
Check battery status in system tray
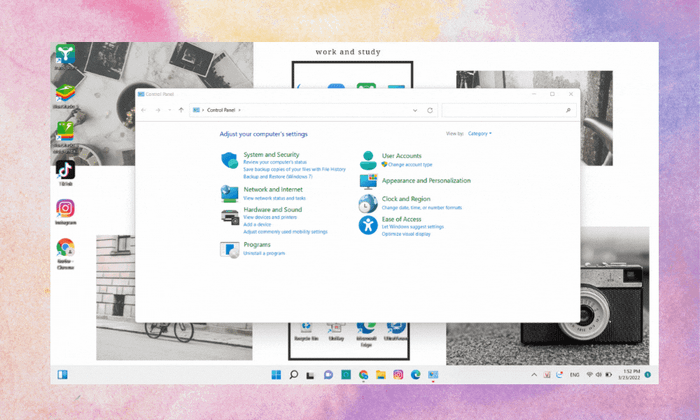tap(608, 375)
